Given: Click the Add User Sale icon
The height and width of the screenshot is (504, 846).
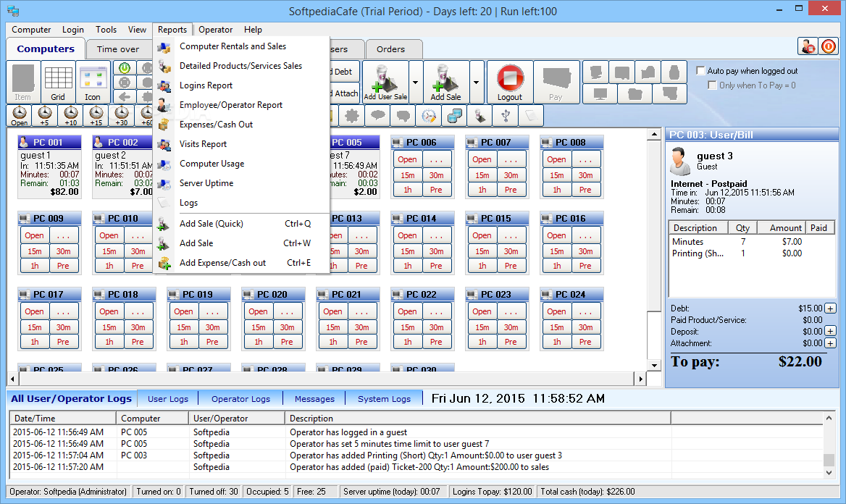Looking at the screenshot, I should 385,82.
